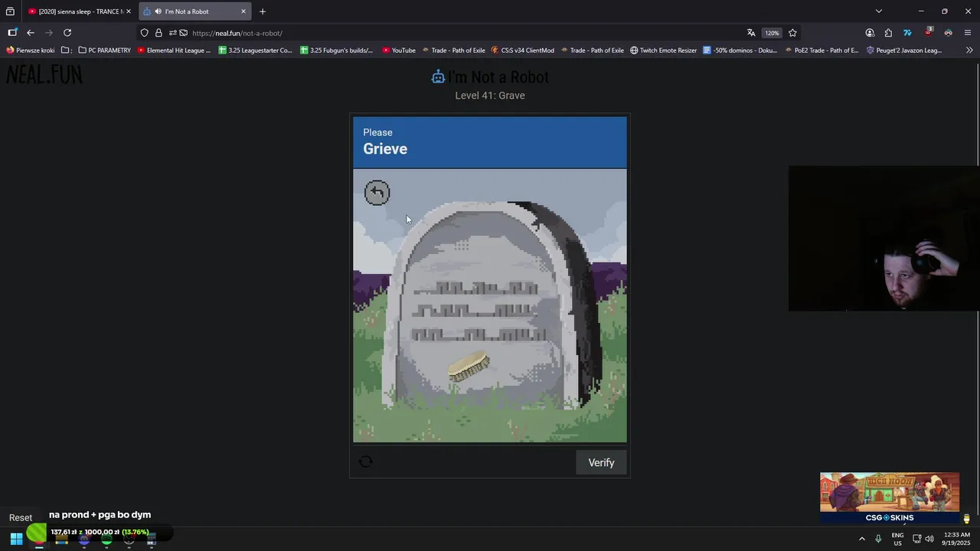Open Firefox View at tab bar start
This screenshot has width=980, height=551.
click(10, 11)
